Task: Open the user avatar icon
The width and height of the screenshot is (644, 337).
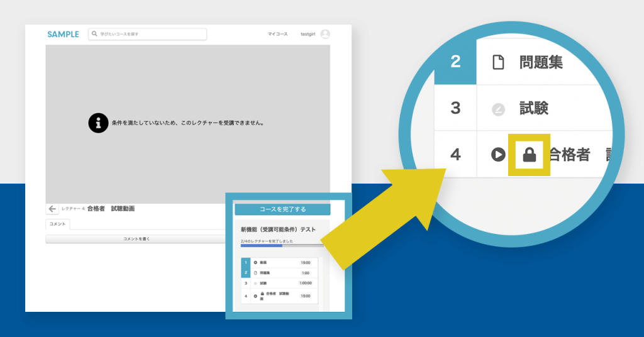Action: [325, 34]
